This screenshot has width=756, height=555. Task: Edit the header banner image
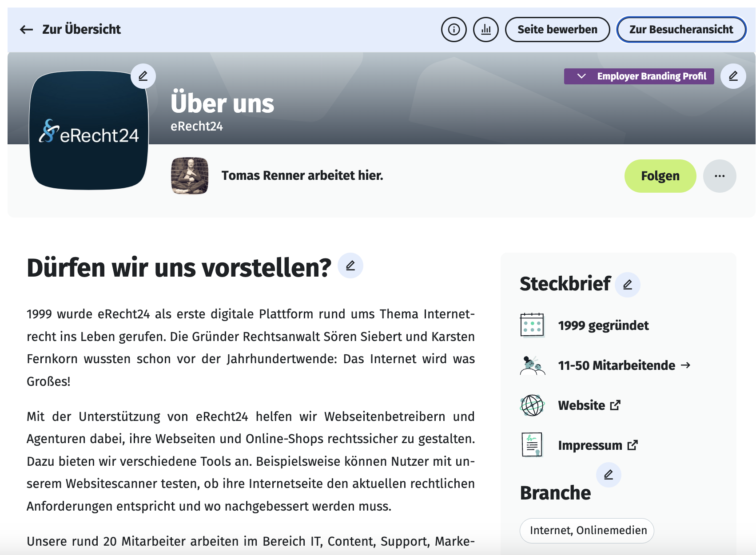[733, 76]
